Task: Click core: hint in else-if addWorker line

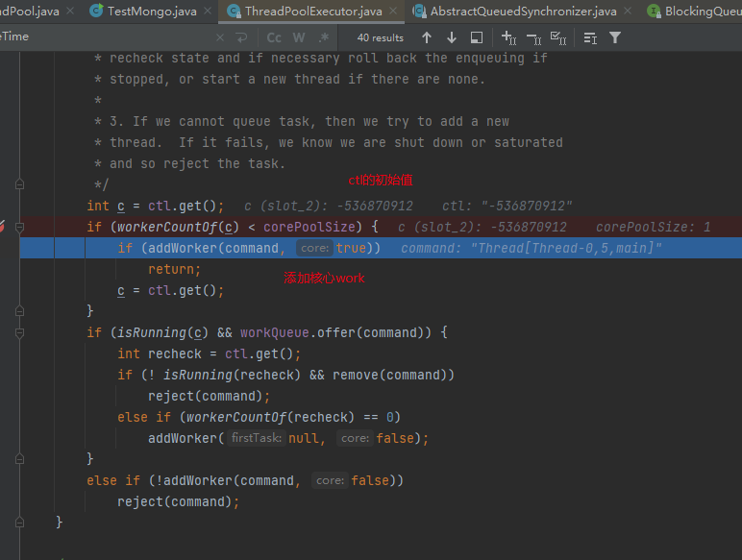Action: [x=330, y=480]
